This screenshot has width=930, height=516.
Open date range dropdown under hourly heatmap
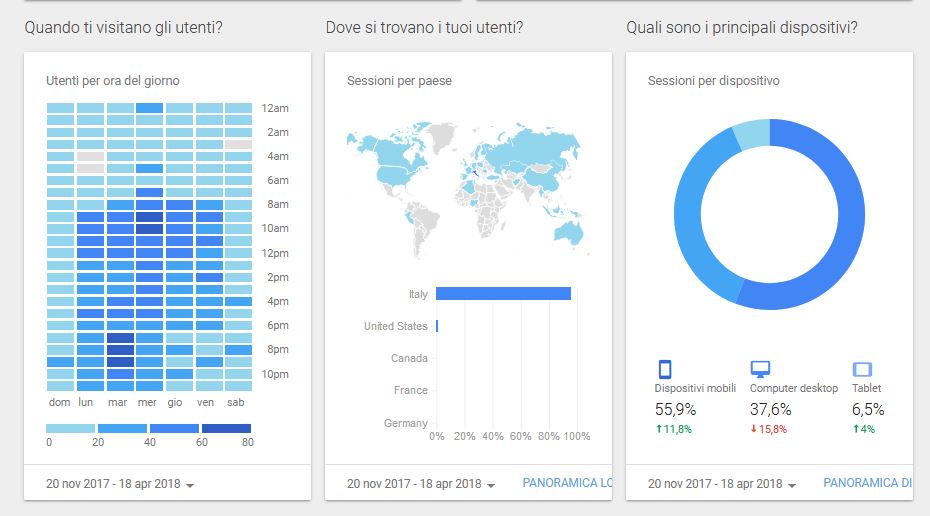coord(120,484)
